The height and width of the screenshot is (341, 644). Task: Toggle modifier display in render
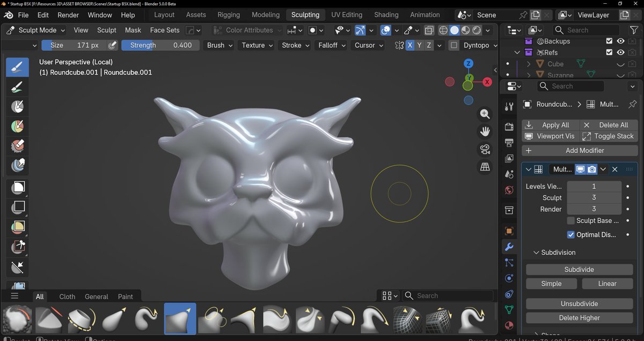[x=592, y=169]
